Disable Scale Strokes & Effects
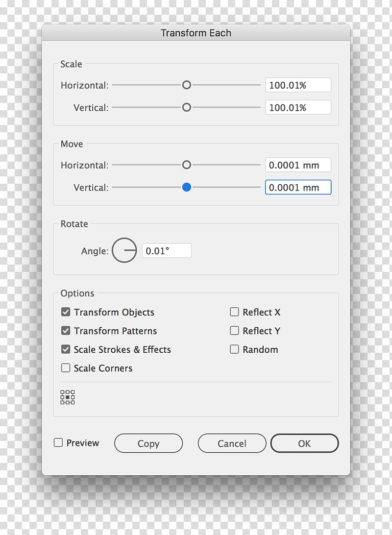Image resolution: width=392 pixels, height=535 pixels. click(x=66, y=349)
